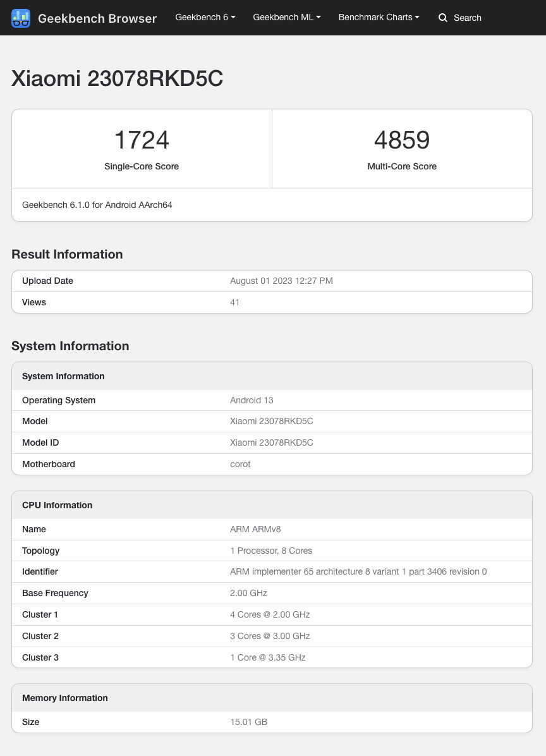Select Cluster 1 value 4 Cores @ 2.00 GHz
Image resolution: width=546 pixels, height=756 pixels.
tap(270, 615)
